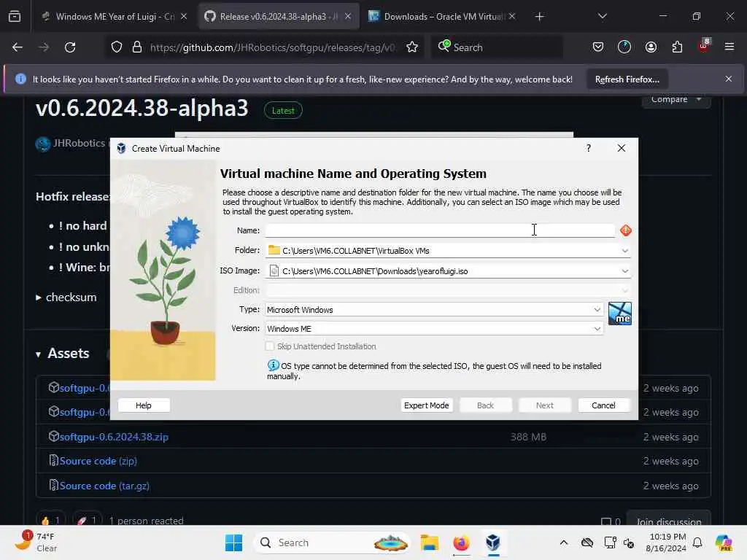Viewport: 747px width, 560px height.
Task: Open Firefox hamburger application menu
Action: 729,47
